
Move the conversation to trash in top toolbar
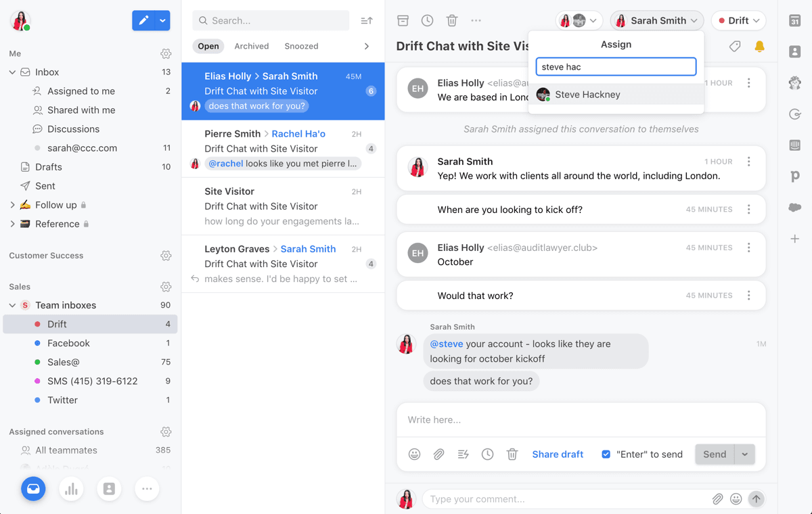click(452, 20)
